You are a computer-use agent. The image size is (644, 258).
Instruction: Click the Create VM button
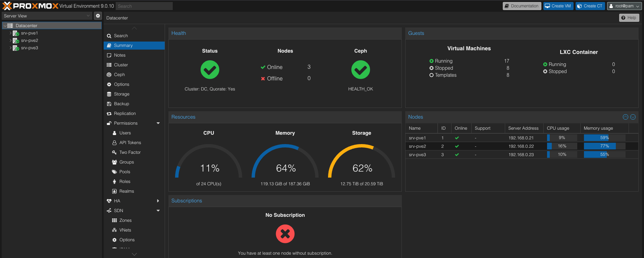pos(558,6)
